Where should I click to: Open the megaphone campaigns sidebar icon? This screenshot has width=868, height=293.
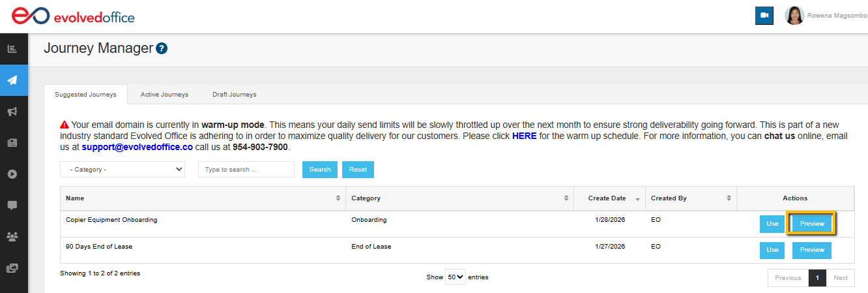click(12, 112)
